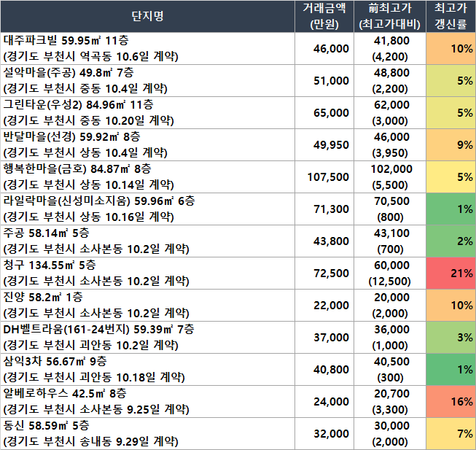Click the 최고가 갱신률 column header

(x=450, y=16)
